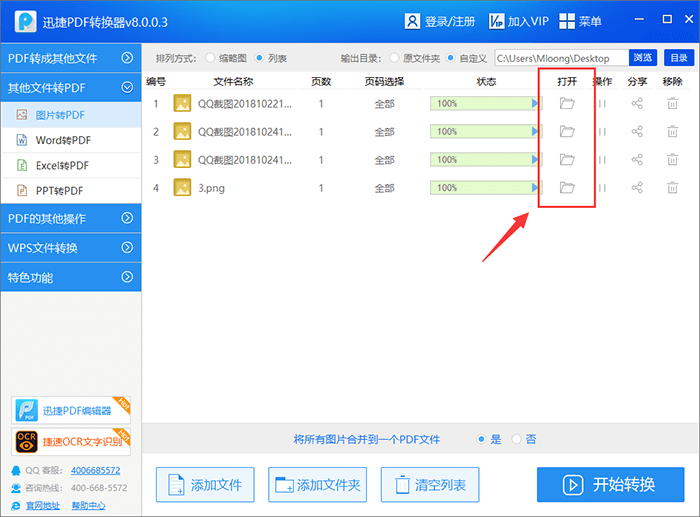Open login/register via user icon
The height and width of the screenshot is (517, 700).
pos(412,21)
